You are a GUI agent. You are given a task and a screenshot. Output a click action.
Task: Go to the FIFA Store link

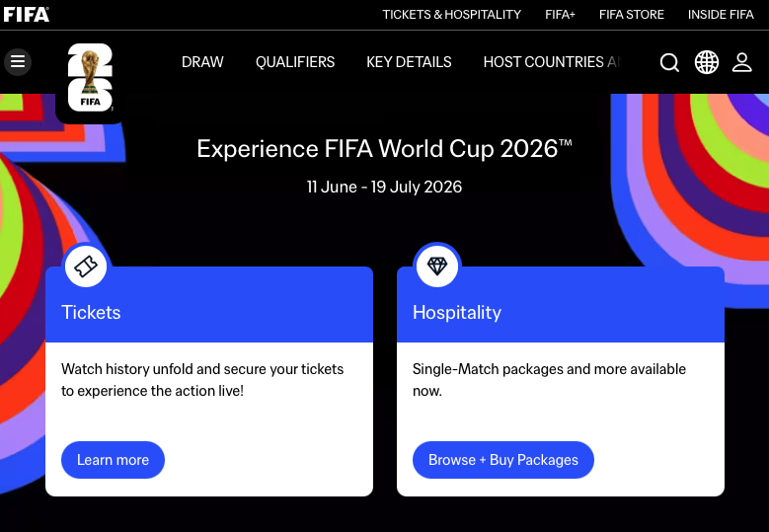[632, 15]
